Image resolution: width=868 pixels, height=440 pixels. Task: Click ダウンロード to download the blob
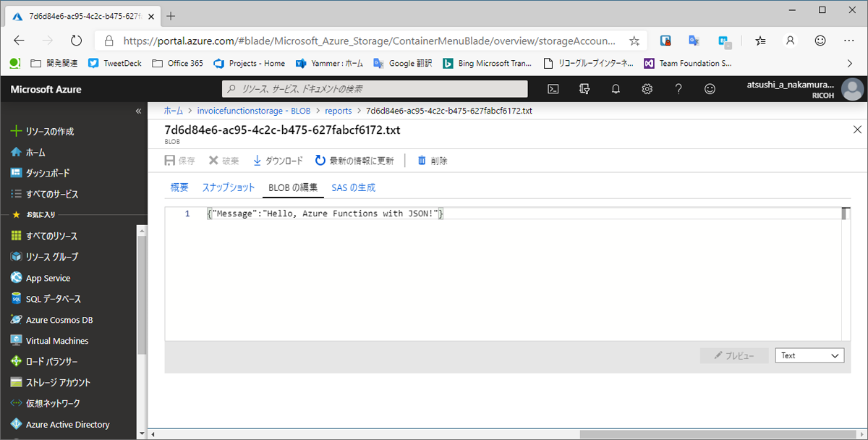click(278, 161)
